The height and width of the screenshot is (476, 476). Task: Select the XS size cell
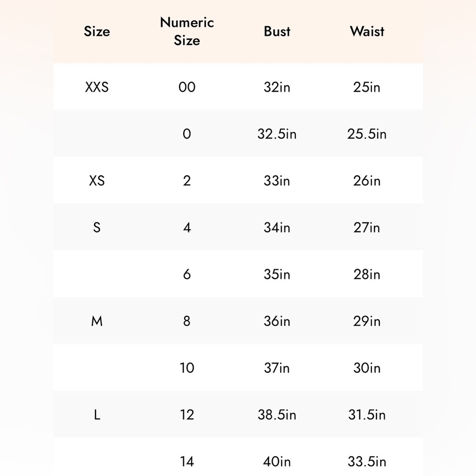(x=97, y=180)
